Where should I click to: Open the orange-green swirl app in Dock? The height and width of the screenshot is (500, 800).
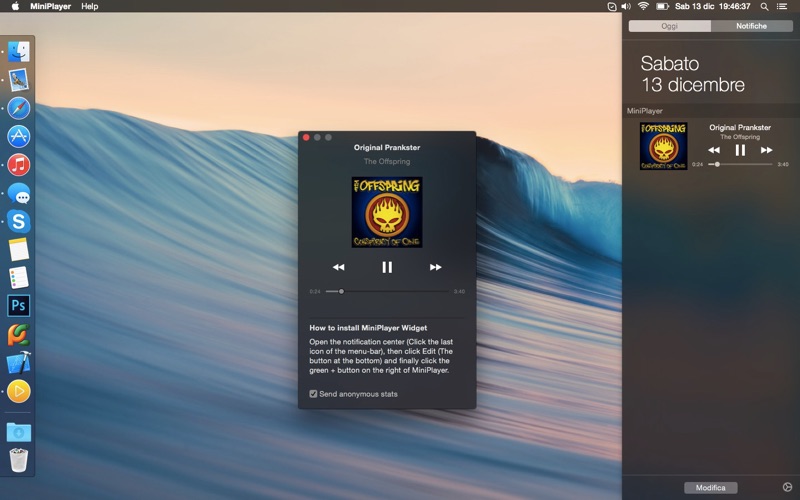19,335
